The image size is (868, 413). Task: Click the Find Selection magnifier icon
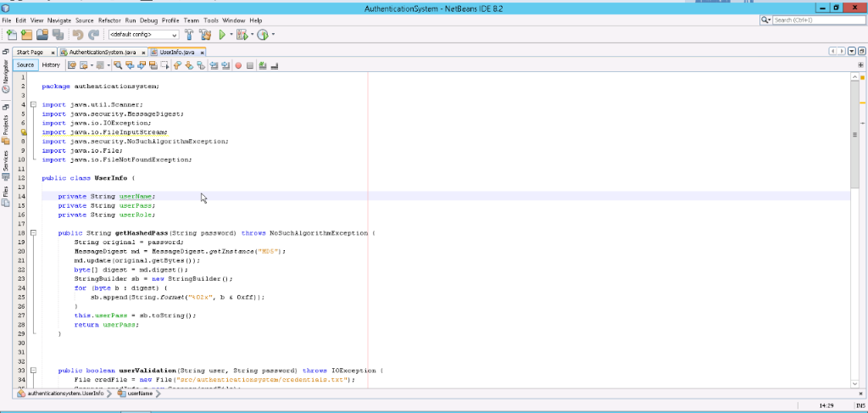coord(117,65)
